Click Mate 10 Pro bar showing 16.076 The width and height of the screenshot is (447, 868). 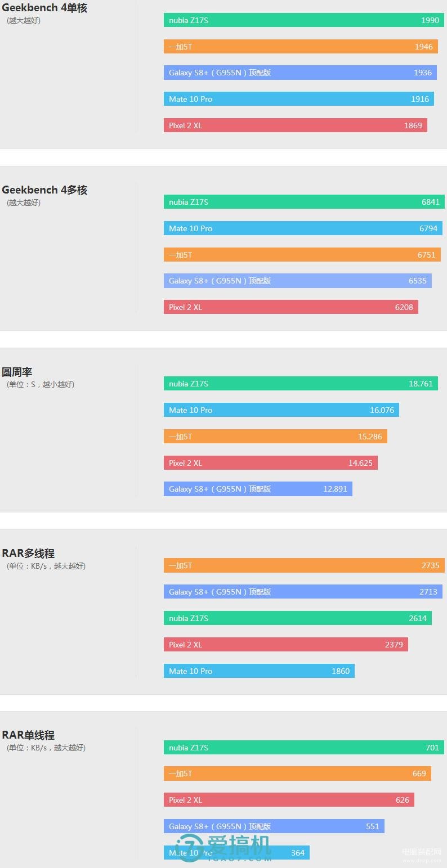click(281, 410)
